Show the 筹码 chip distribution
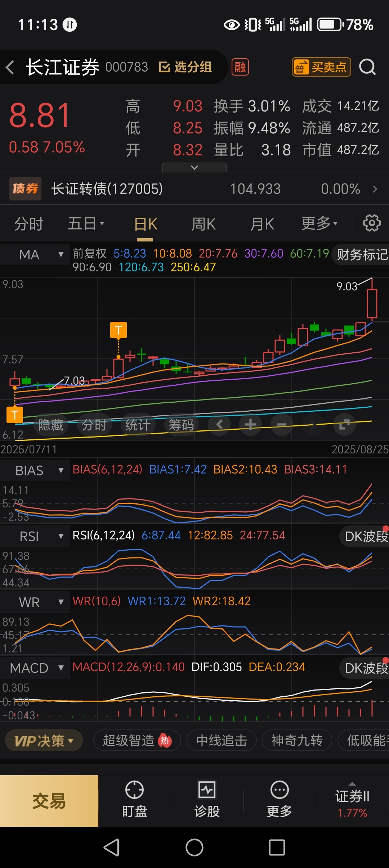This screenshot has height=868, width=389. pos(181,425)
